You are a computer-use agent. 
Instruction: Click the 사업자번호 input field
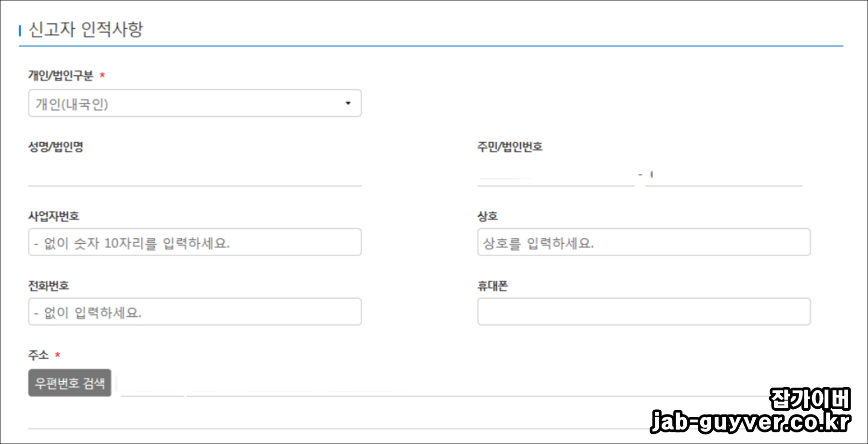pos(194,243)
